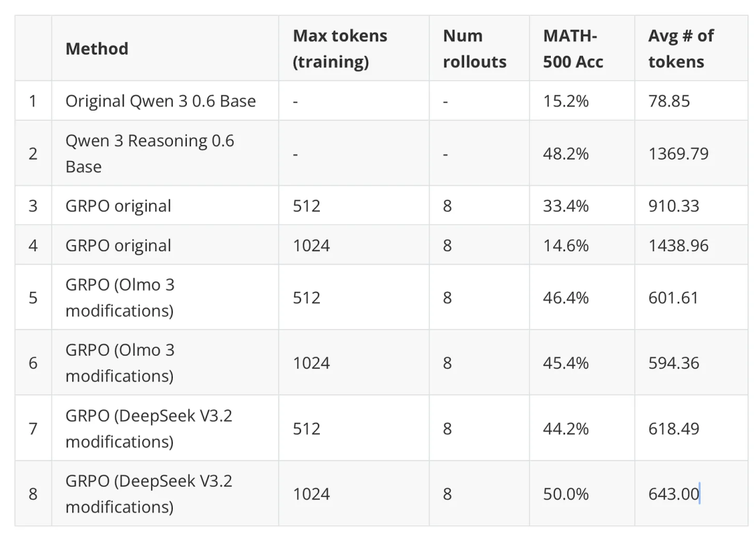Select row number 8 cell
Image resolution: width=756 pixels, height=537 pixels.
tap(33, 494)
